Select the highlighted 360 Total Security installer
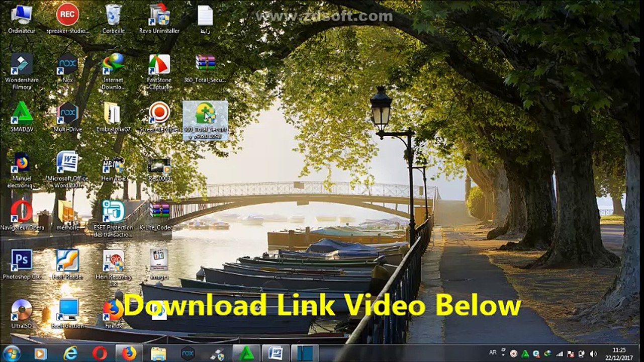644x362 pixels. (205, 120)
